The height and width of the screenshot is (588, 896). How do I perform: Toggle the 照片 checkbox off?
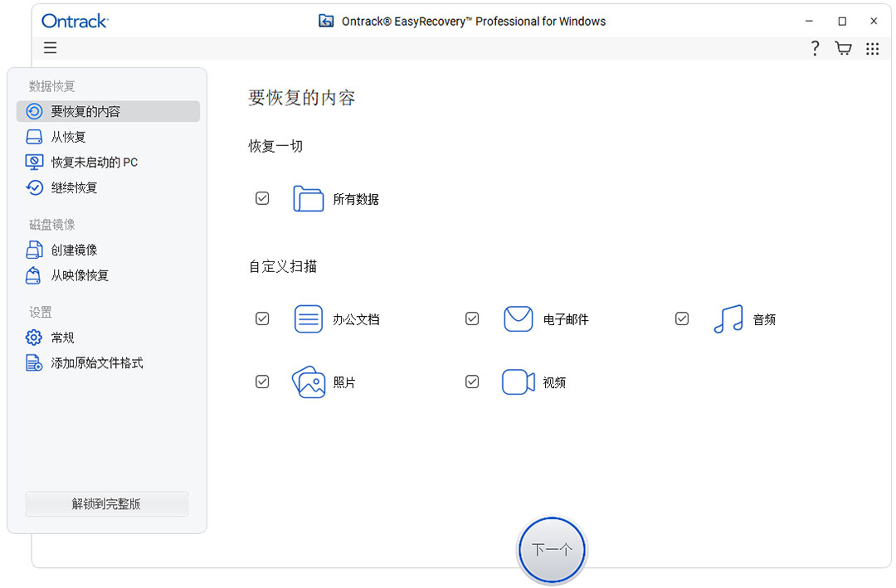pyautogui.click(x=262, y=381)
